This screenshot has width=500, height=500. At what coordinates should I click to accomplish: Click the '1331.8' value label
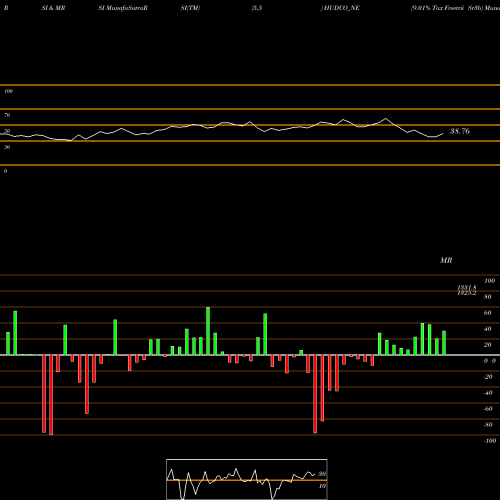[467, 288]
